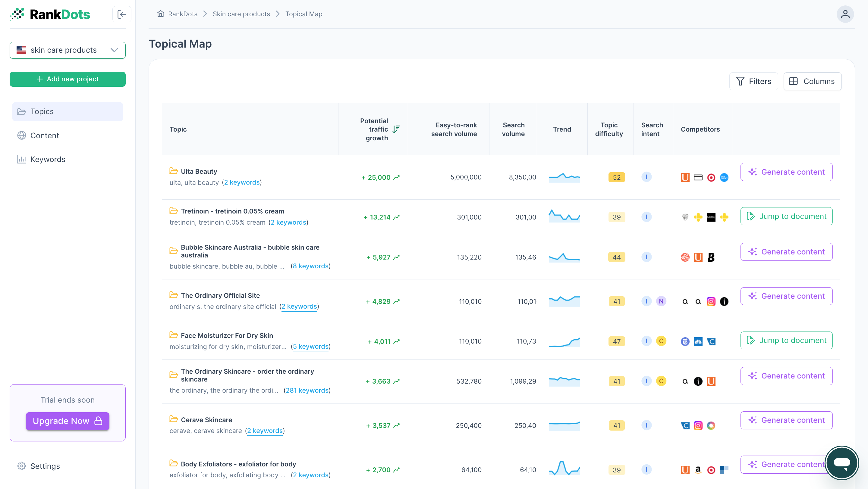Jump to document for Tretinoin topic
The width and height of the screenshot is (868, 489).
pyautogui.click(x=786, y=216)
